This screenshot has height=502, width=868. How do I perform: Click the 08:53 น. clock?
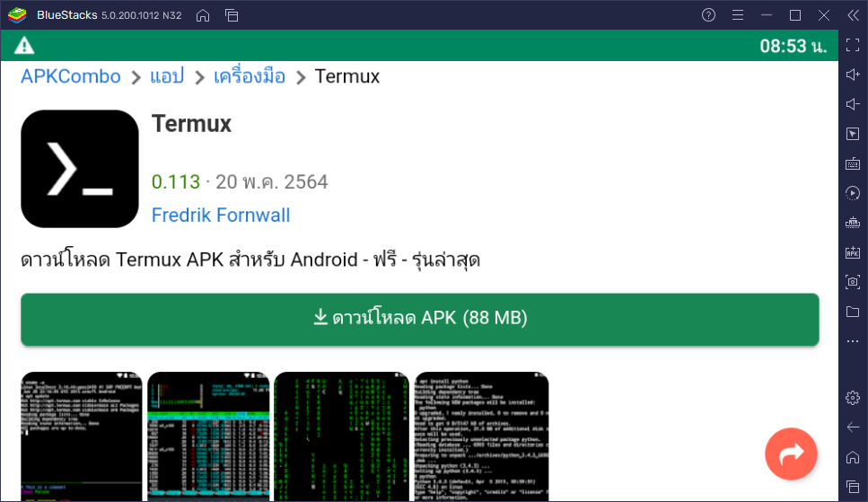pyautogui.click(x=793, y=46)
